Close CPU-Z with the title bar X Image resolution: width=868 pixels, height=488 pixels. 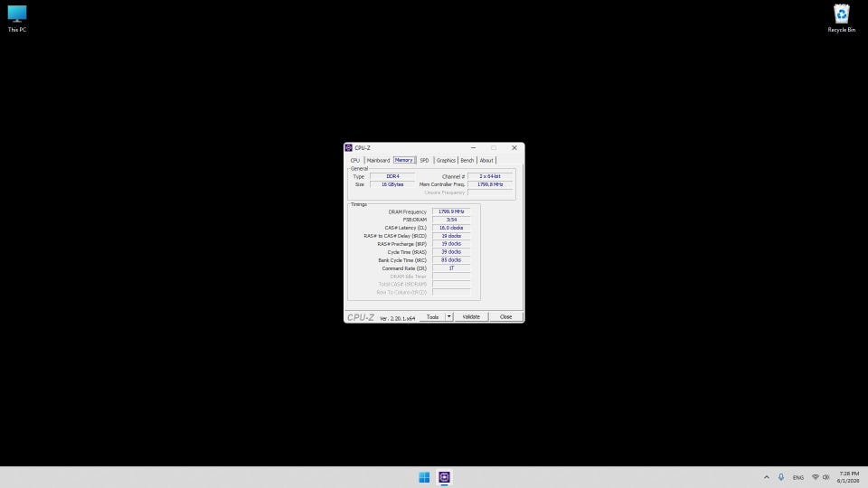pos(514,147)
